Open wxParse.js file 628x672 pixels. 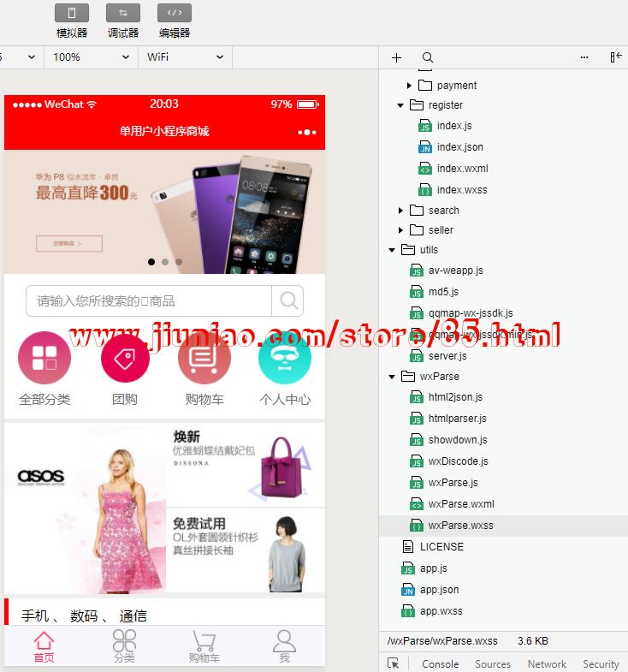(444, 483)
